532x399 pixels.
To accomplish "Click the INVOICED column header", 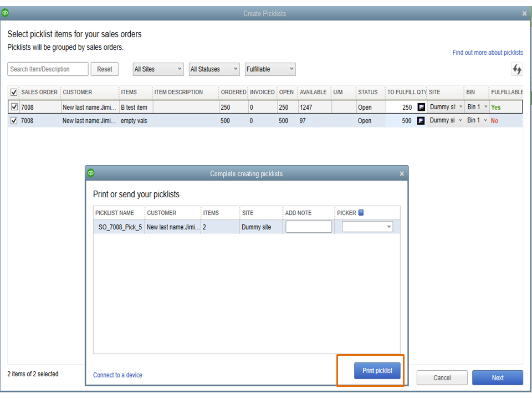I will (262, 92).
